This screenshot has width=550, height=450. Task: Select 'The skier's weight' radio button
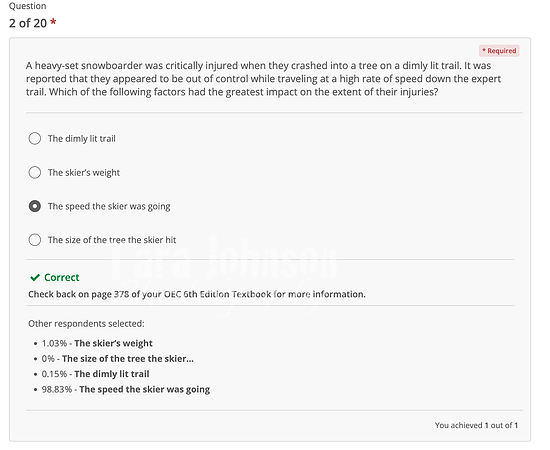35,173
